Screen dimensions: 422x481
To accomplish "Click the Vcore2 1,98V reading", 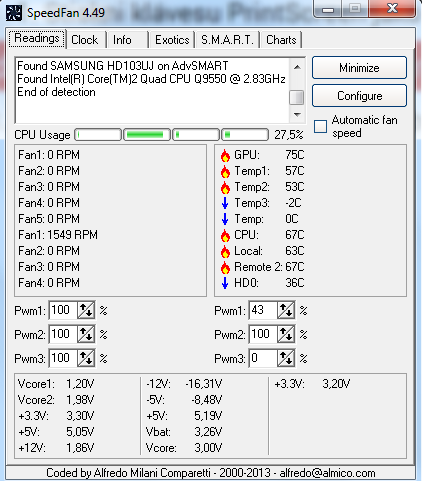I will (x=56, y=400).
